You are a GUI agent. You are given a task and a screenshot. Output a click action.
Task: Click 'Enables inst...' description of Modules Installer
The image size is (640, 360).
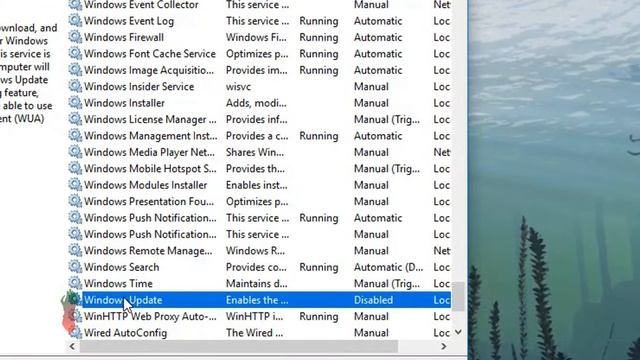[256, 185]
